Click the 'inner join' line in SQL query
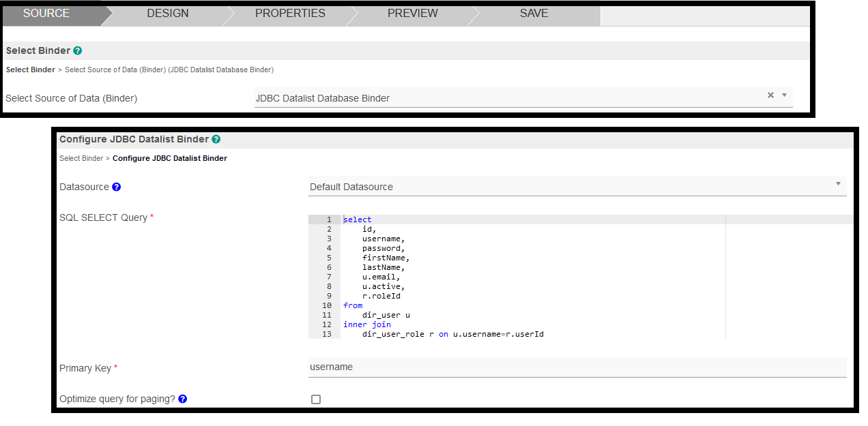Screen dimensions: 868x426 pyautogui.click(x=367, y=324)
